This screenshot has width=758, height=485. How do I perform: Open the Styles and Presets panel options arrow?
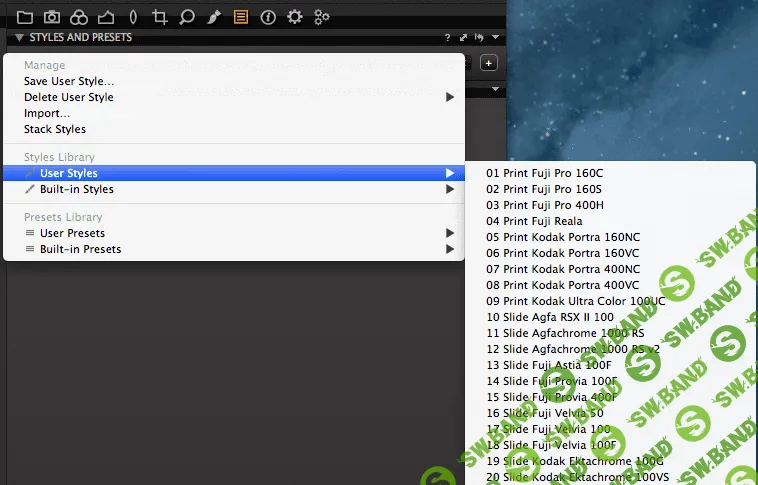(x=495, y=38)
